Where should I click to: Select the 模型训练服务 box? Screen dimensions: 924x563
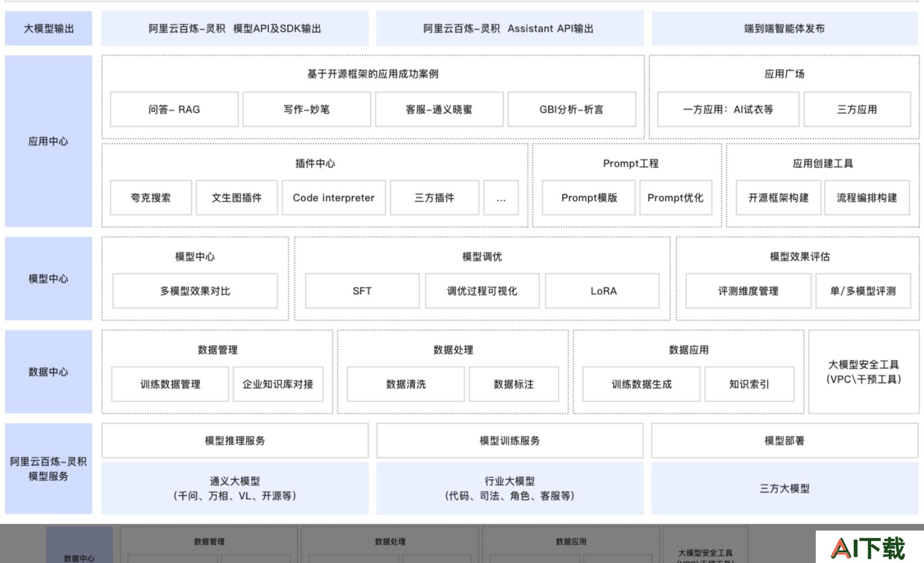click(x=510, y=441)
